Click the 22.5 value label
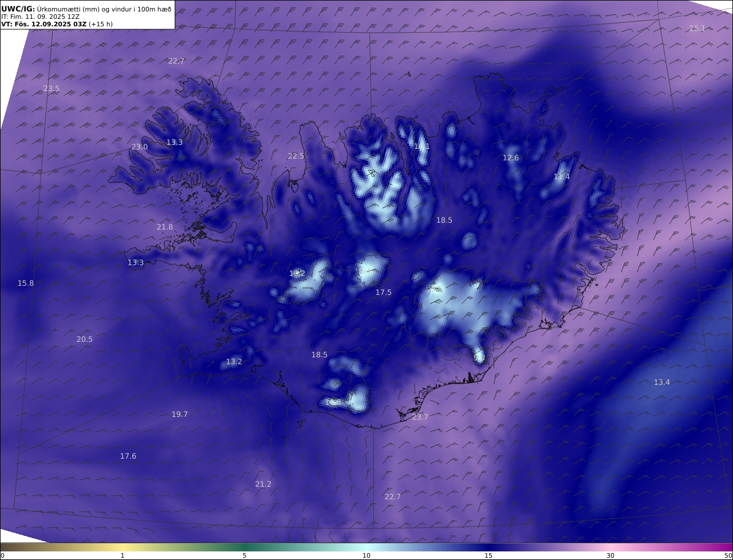 [296, 156]
